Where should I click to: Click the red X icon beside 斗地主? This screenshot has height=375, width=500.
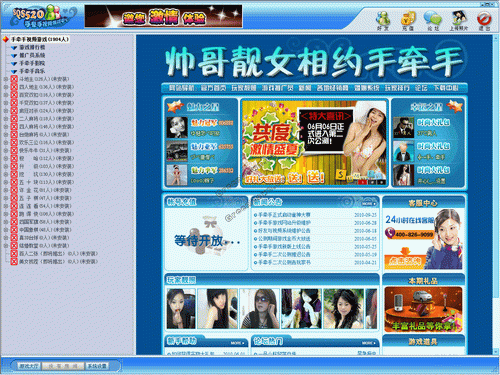14,79
